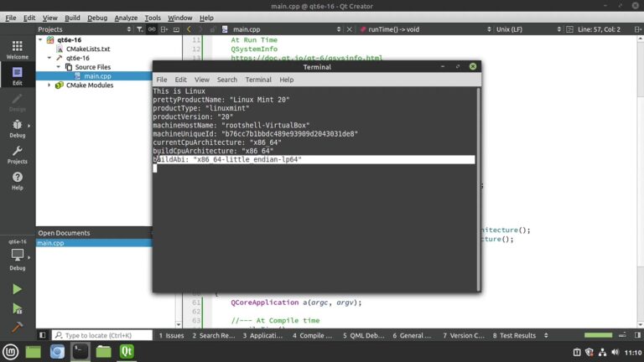Image resolution: width=644 pixels, height=362 pixels.
Task: Open the file manager in taskbar
Action: click(103, 352)
